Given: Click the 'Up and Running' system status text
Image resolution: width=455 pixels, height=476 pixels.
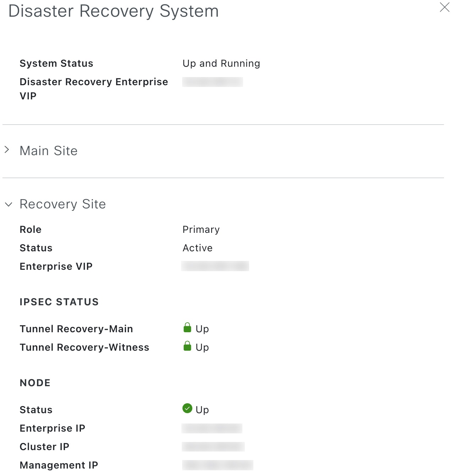Looking at the screenshot, I should click(x=221, y=64).
